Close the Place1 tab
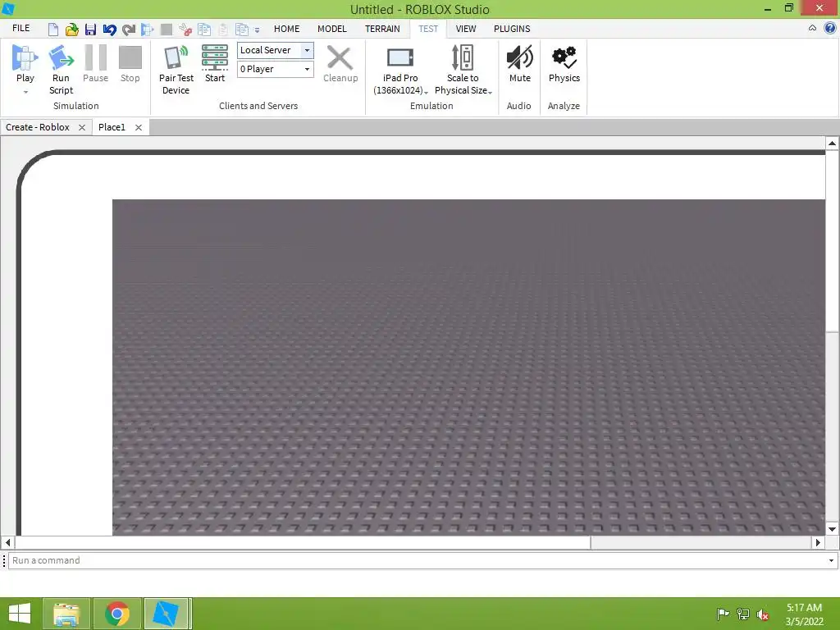 138,127
